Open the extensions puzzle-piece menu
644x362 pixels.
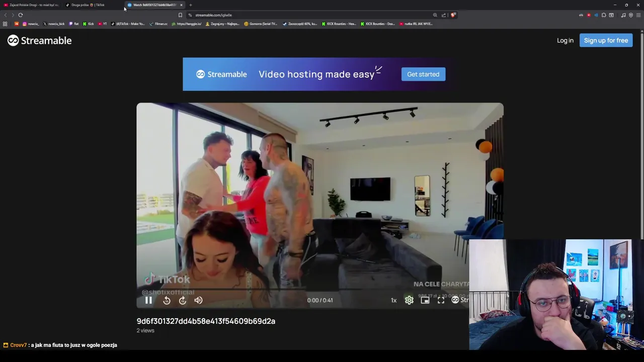pyautogui.click(x=604, y=15)
